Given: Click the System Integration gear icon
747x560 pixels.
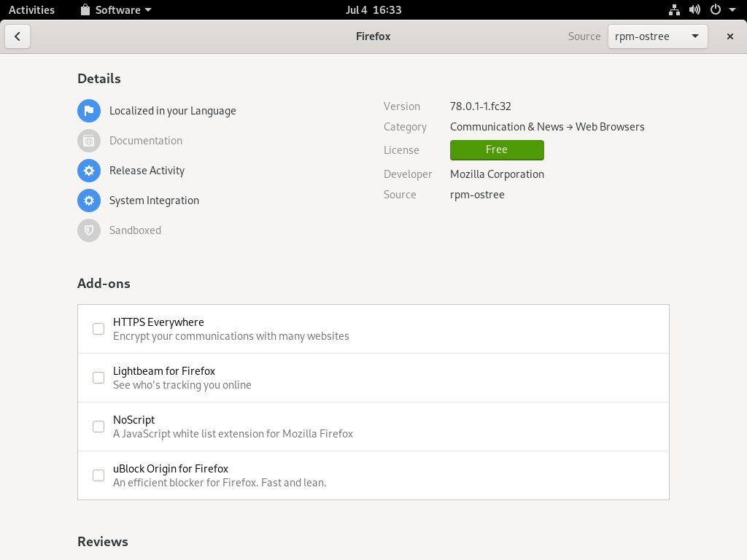Looking at the screenshot, I should [x=89, y=201].
